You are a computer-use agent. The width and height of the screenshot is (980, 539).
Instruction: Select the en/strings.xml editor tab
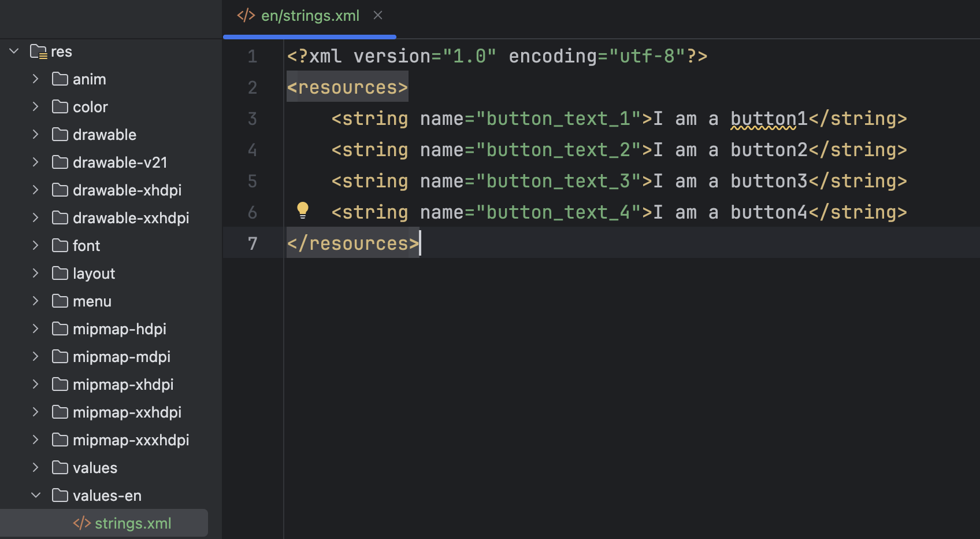pyautogui.click(x=310, y=16)
